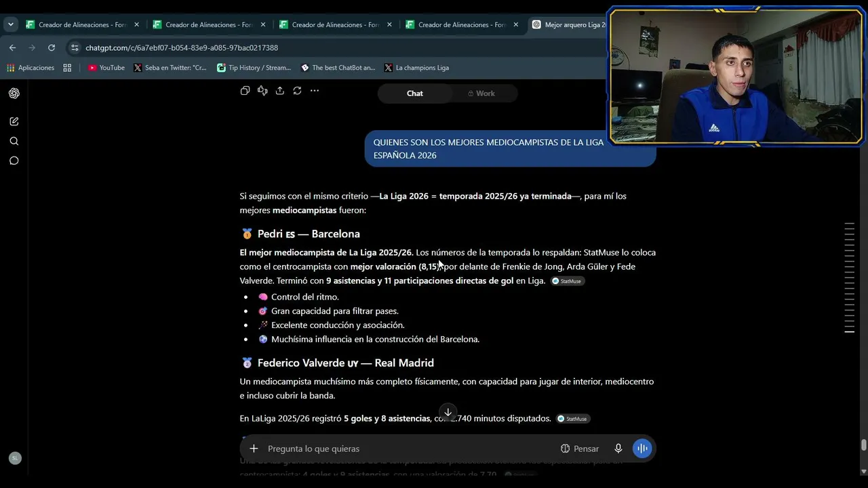Open the chats bubble icon in sidebar

coord(14,161)
